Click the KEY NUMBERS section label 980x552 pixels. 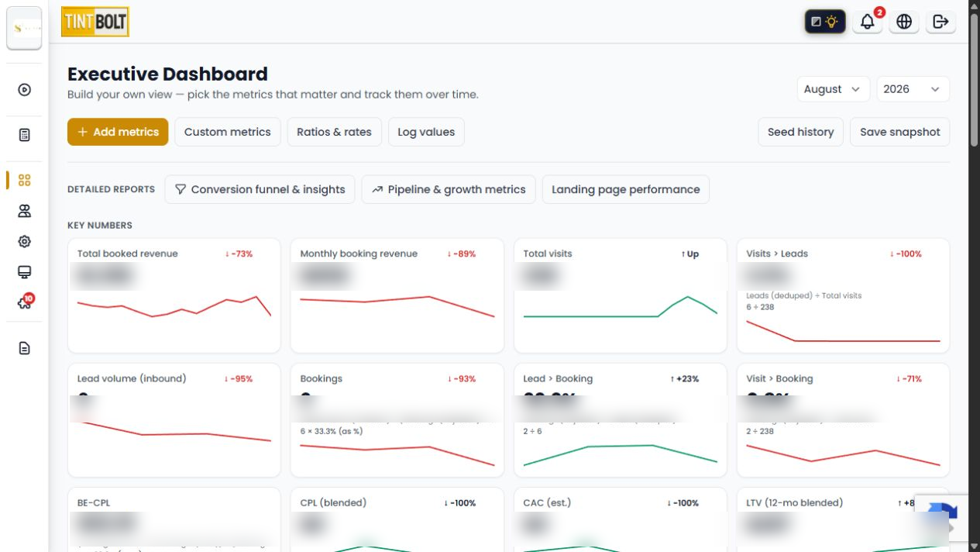tap(100, 226)
